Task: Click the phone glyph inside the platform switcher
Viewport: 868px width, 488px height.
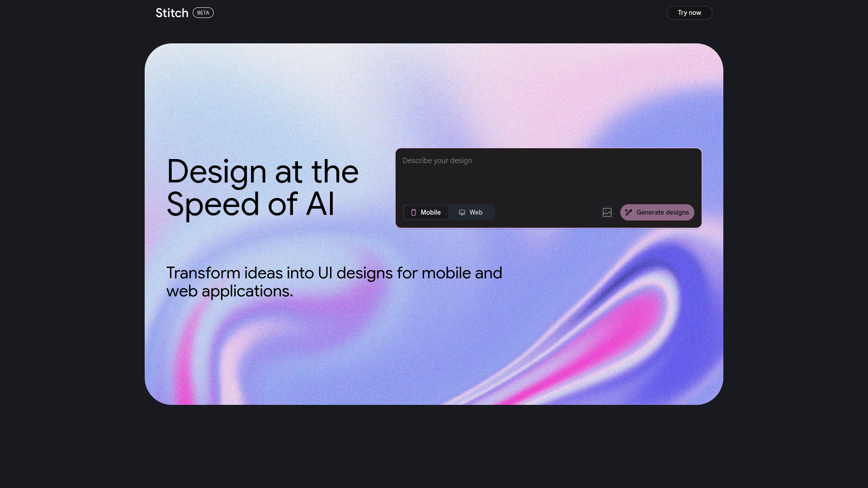Action: coord(414,212)
